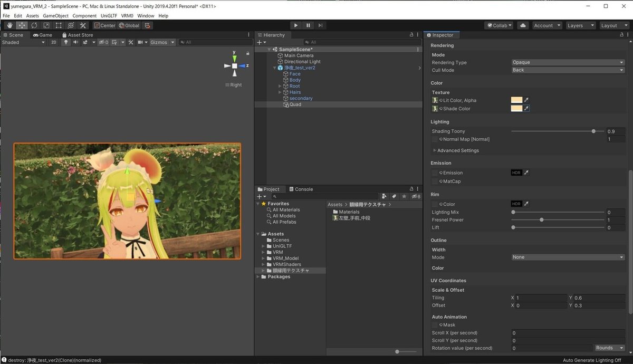Open the cloud services icon
This screenshot has height=364, width=633.
(x=523, y=25)
